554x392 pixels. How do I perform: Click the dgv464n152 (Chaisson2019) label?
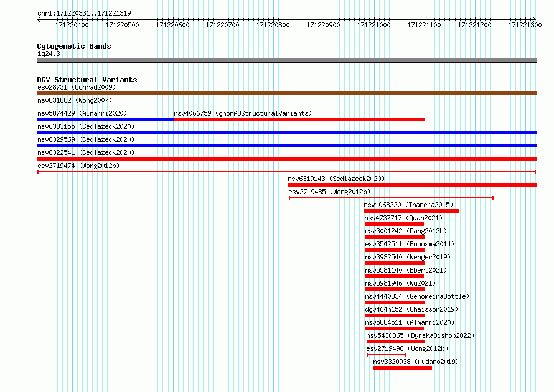tap(411, 309)
